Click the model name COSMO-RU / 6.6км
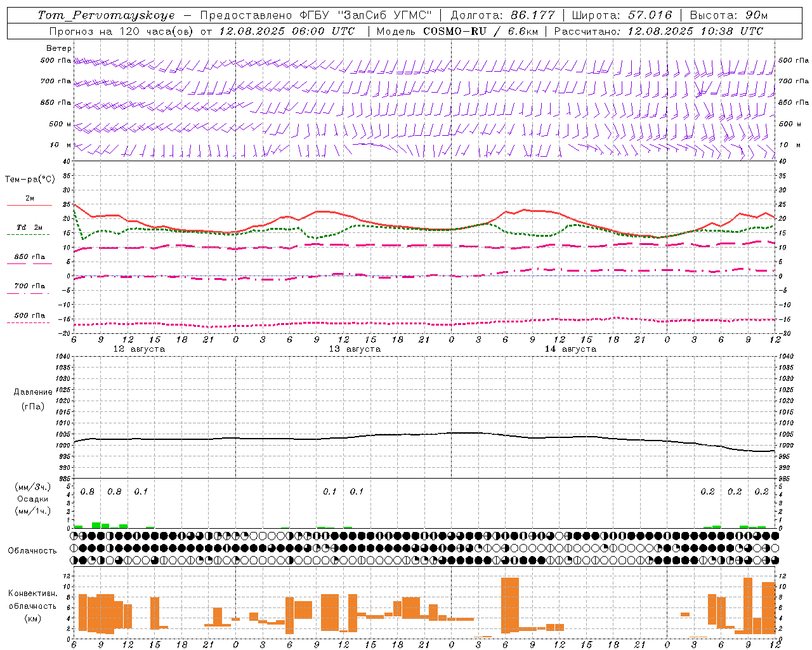This screenshot has width=812, height=650. click(481, 31)
